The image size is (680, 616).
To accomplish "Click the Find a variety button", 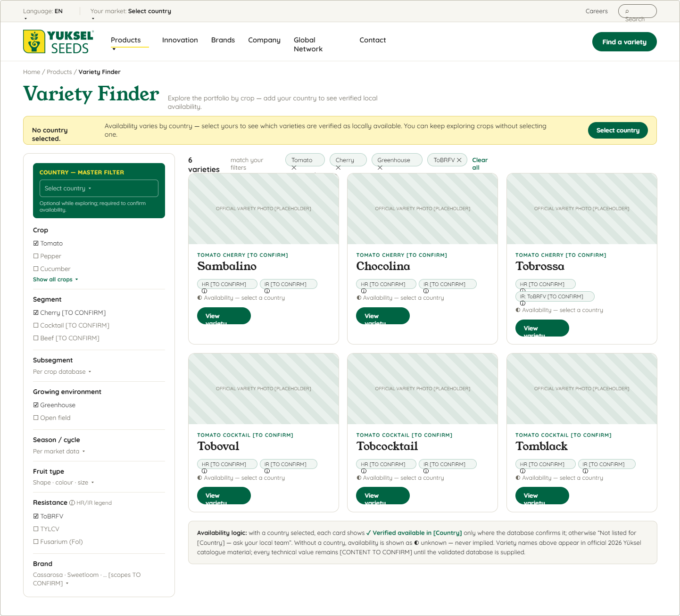I will pyautogui.click(x=624, y=41).
